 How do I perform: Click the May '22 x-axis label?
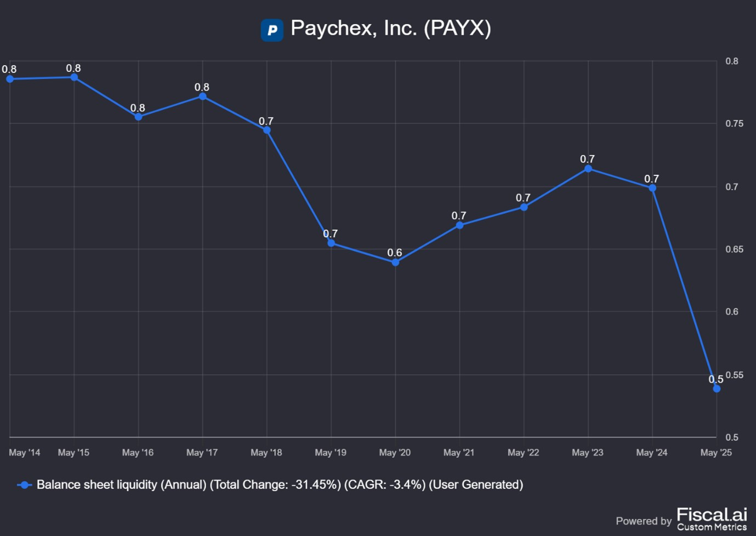[524, 453]
